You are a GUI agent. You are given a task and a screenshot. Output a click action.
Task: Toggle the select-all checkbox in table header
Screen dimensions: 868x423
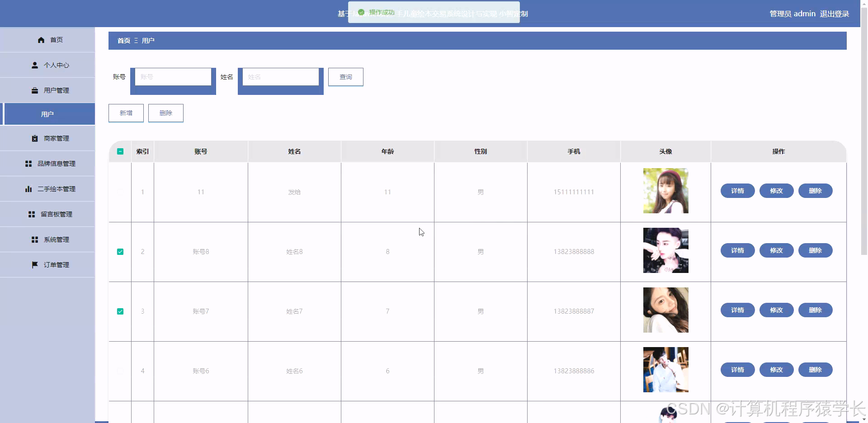point(120,151)
